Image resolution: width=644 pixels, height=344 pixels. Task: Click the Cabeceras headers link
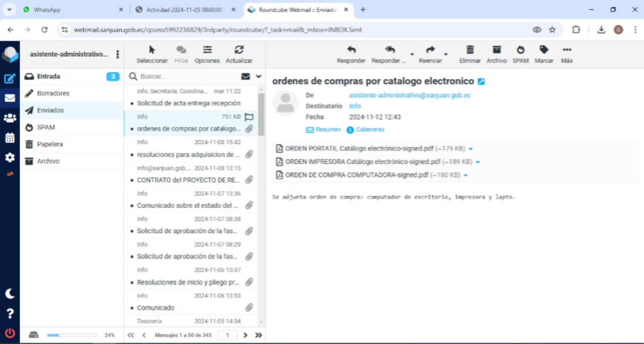370,130
